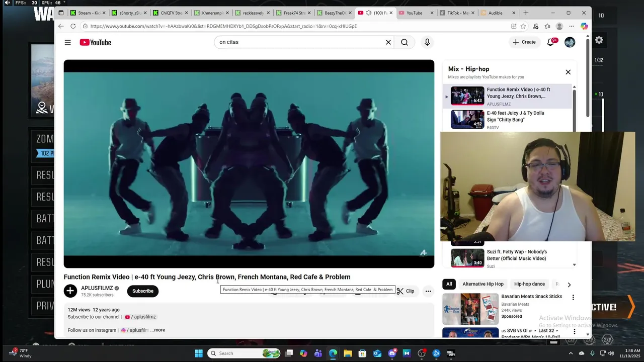Open Windows Start menu
Viewport: 644px width, 362px height.
(199, 353)
